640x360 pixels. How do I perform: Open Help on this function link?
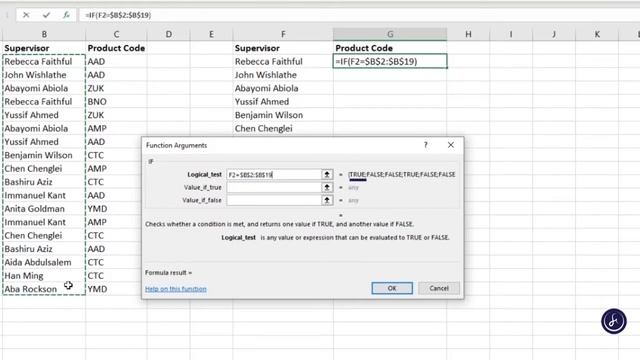point(176,289)
